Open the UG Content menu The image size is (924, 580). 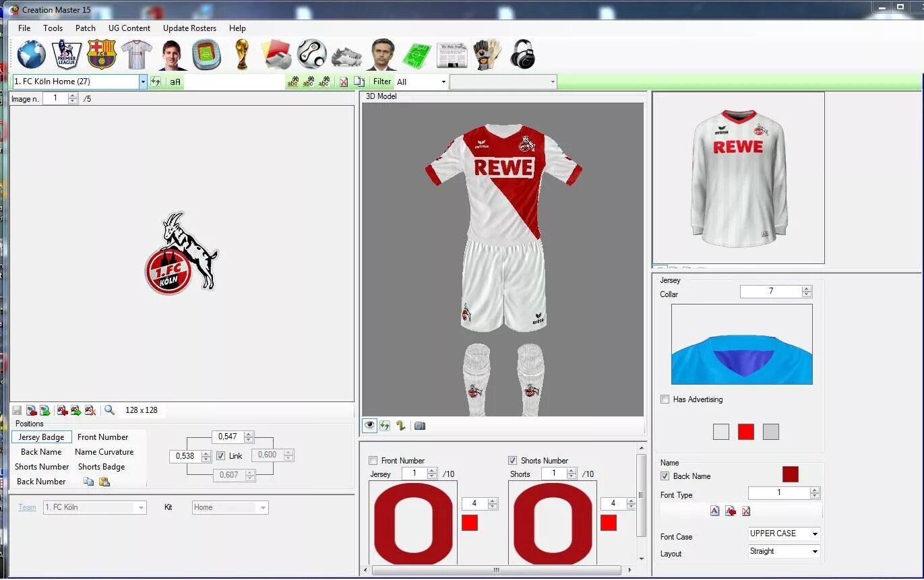click(129, 28)
